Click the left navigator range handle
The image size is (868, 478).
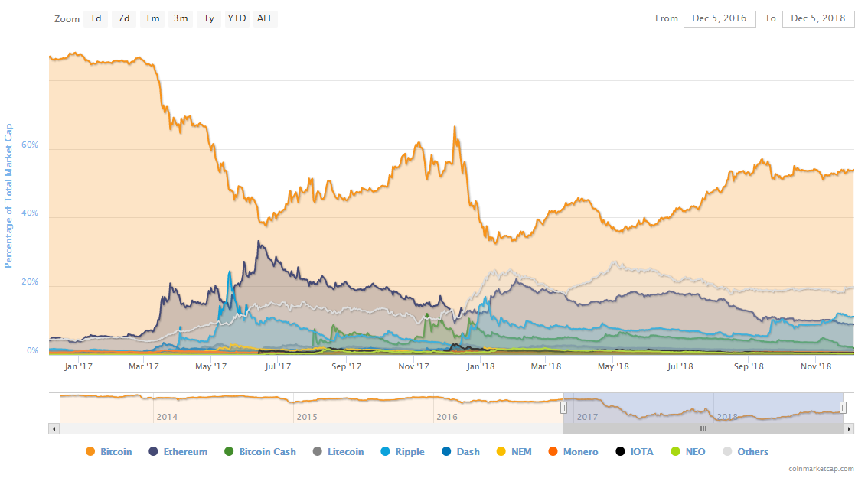point(564,408)
